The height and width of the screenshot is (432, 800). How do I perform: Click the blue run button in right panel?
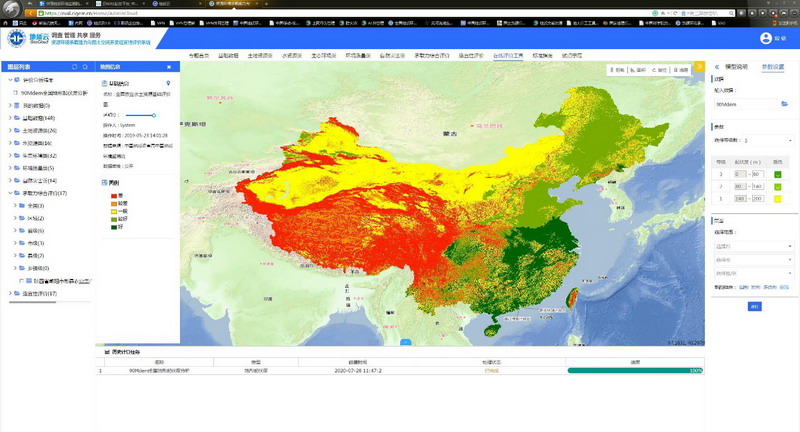[754, 306]
